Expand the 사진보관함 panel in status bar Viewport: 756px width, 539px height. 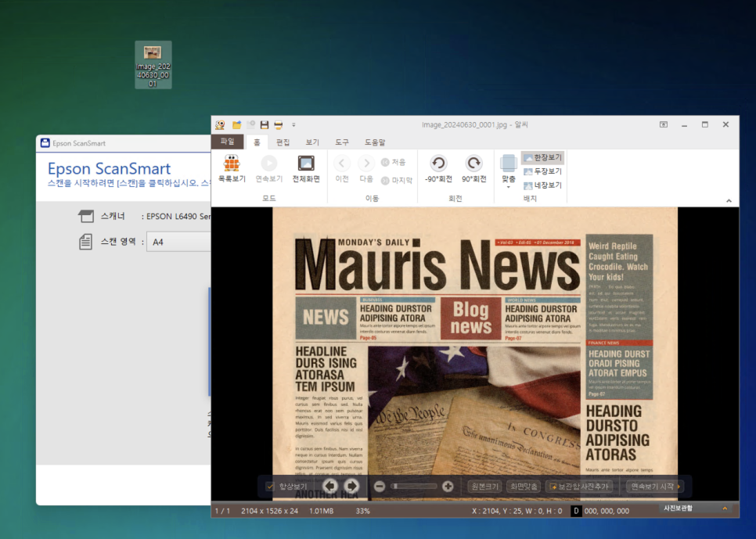[725, 508]
